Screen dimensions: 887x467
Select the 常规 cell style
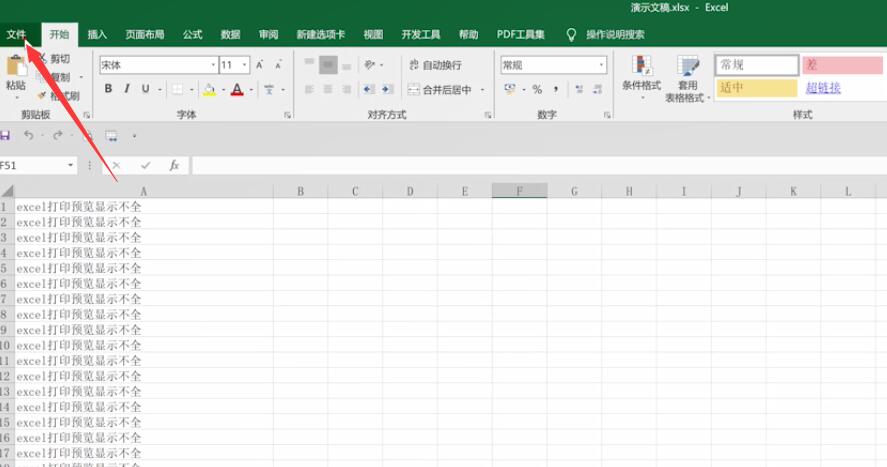(x=757, y=65)
